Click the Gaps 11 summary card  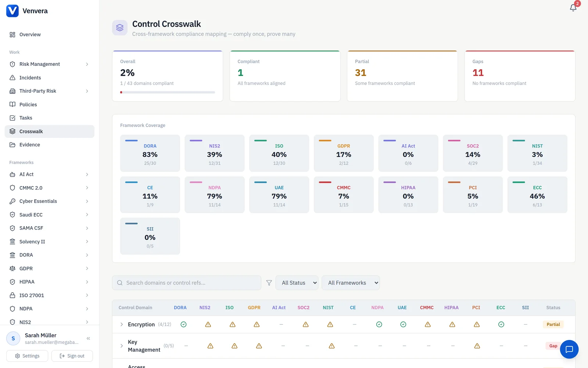click(520, 76)
